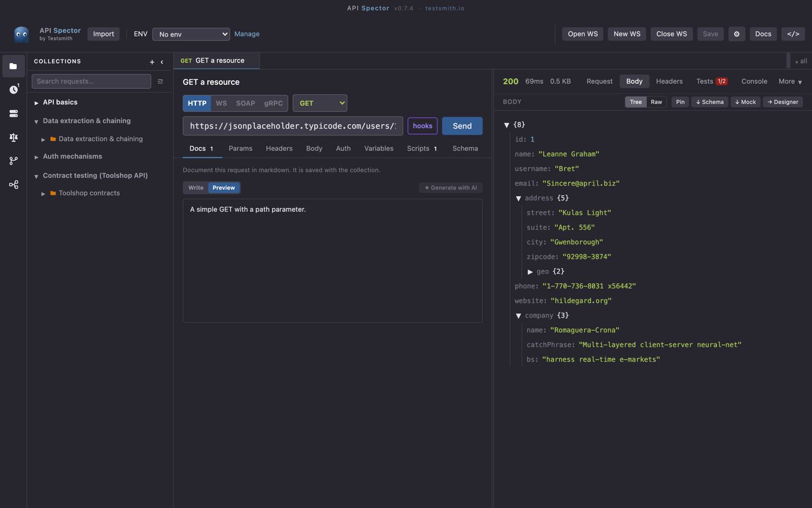Collapse the Collections panel with chevron

click(x=162, y=62)
